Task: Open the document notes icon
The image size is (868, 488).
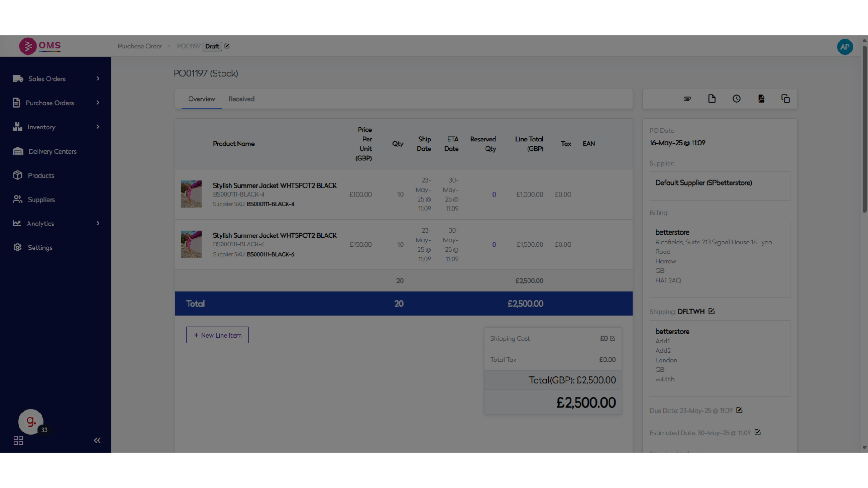Action: click(x=712, y=99)
